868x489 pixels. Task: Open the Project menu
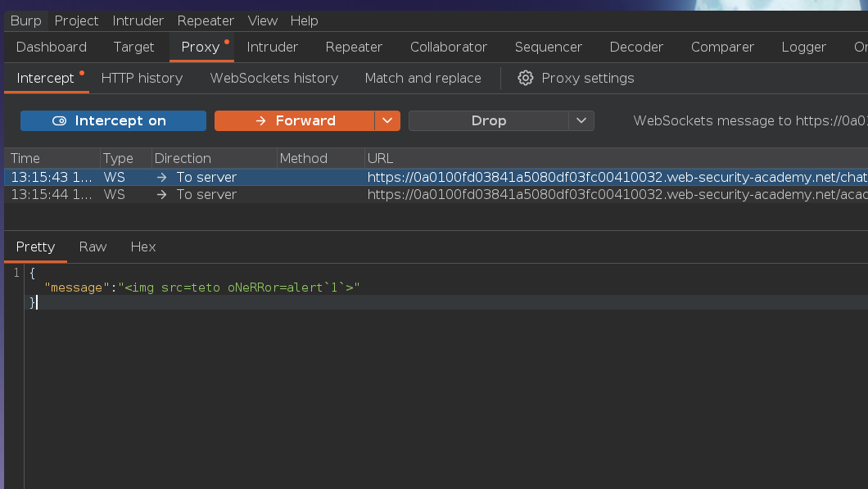coord(76,21)
